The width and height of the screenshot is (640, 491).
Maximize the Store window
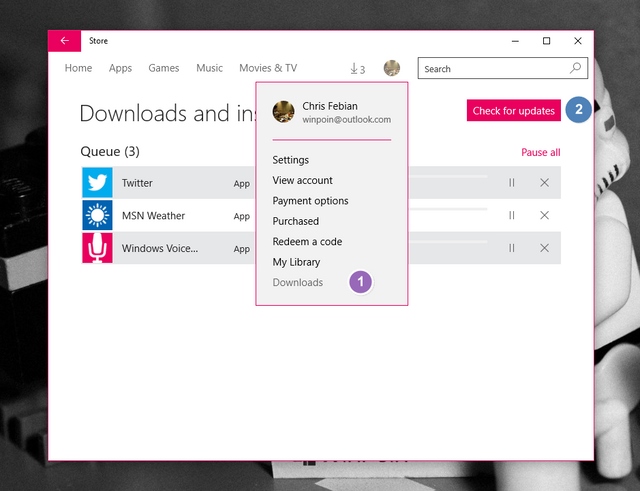pyautogui.click(x=547, y=41)
